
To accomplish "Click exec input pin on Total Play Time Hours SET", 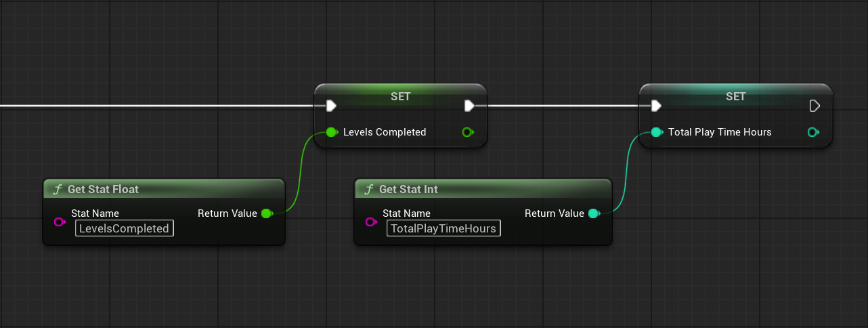I will click(655, 106).
